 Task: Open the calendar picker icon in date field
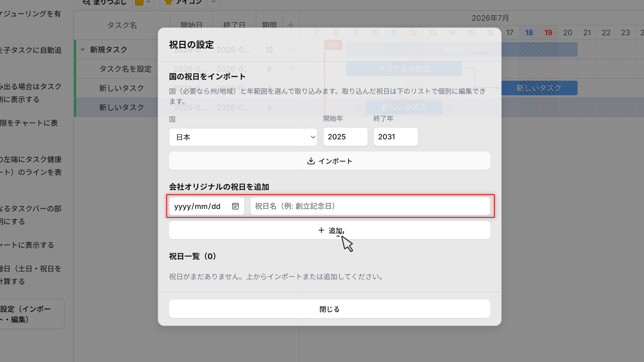(235, 206)
